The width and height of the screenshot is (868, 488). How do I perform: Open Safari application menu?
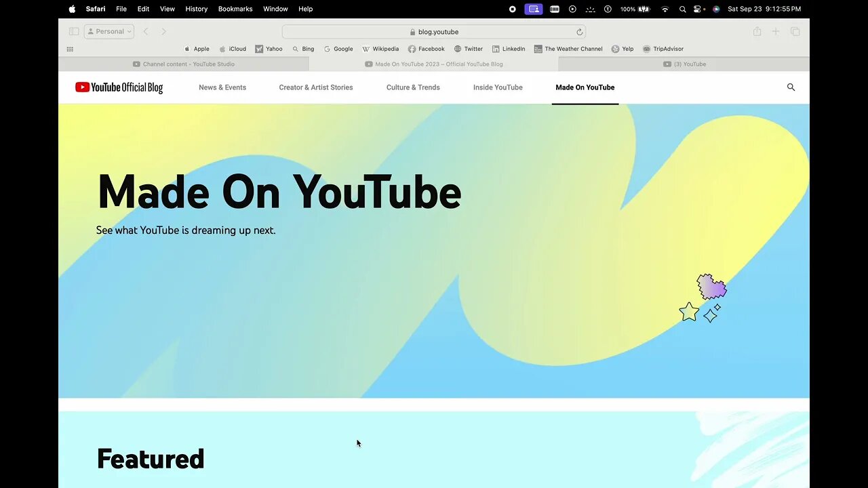point(96,9)
